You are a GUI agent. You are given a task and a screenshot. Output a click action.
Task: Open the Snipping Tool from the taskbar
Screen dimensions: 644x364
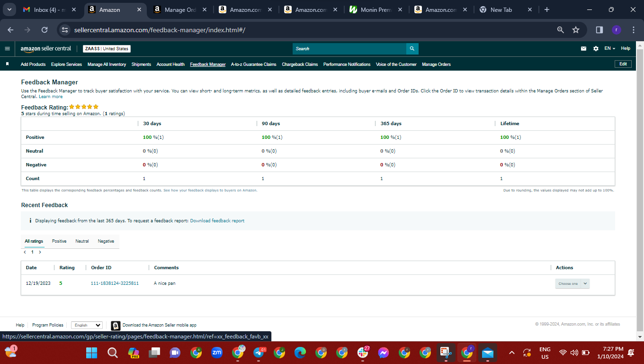point(446,353)
